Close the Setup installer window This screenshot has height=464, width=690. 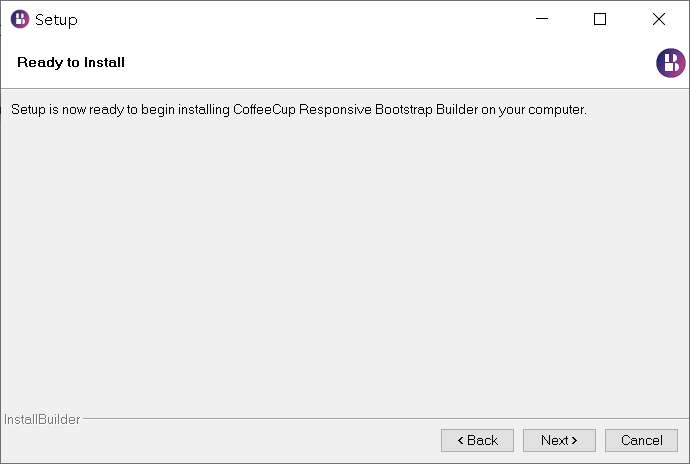click(659, 19)
